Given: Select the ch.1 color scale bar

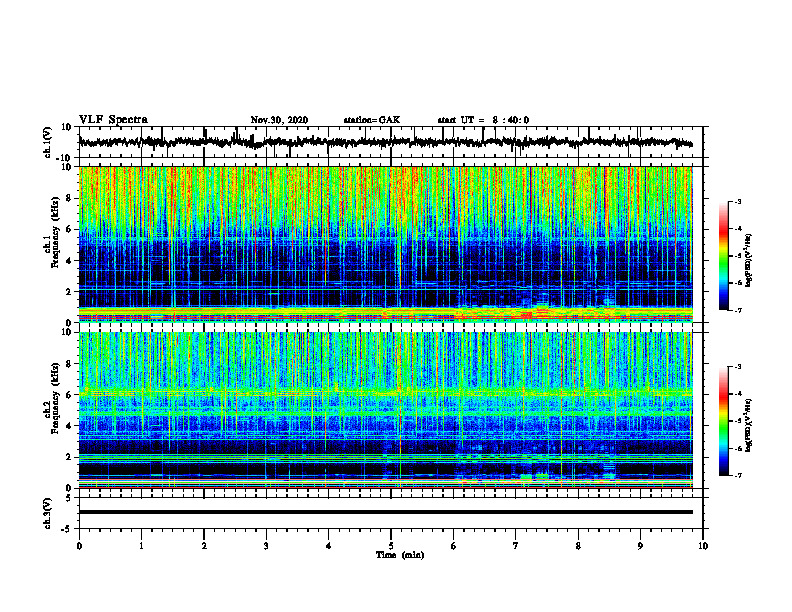Looking at the screenshot, I should click(x=724, y=256).
